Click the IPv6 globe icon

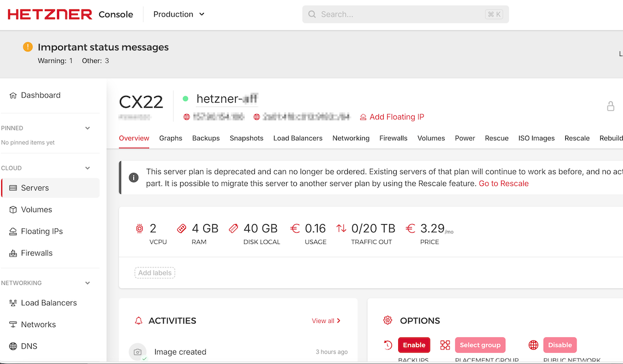[x=256, y=117]
